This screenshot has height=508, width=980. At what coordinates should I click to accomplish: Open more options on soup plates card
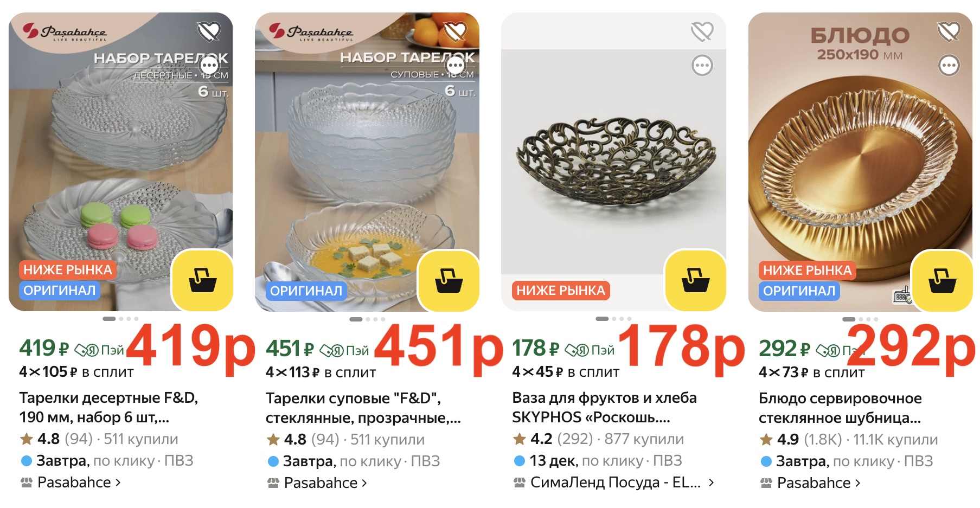tap(456, 66)
